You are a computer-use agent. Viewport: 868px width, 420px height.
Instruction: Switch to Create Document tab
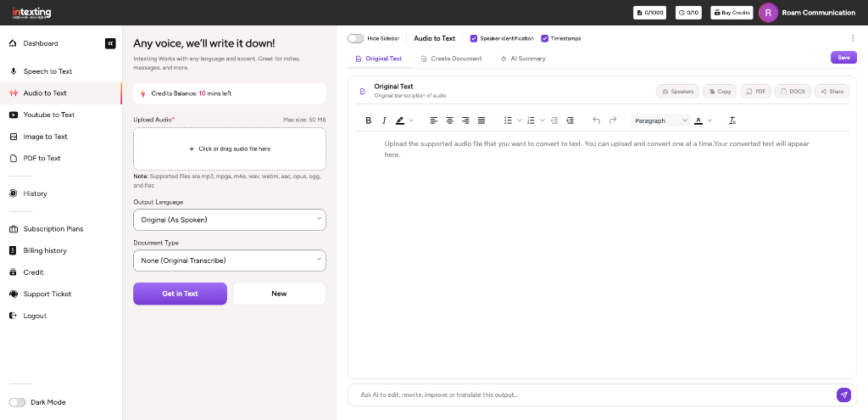point(451,59)
